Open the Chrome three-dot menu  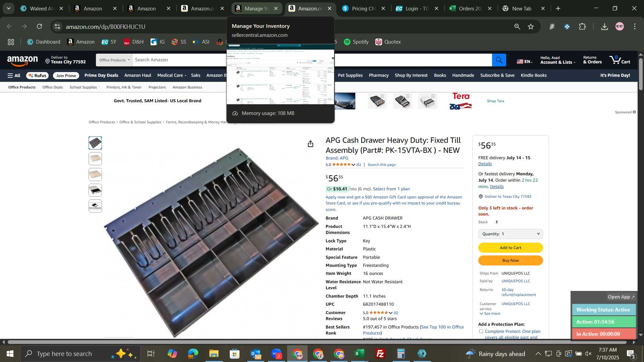(635, 26)
